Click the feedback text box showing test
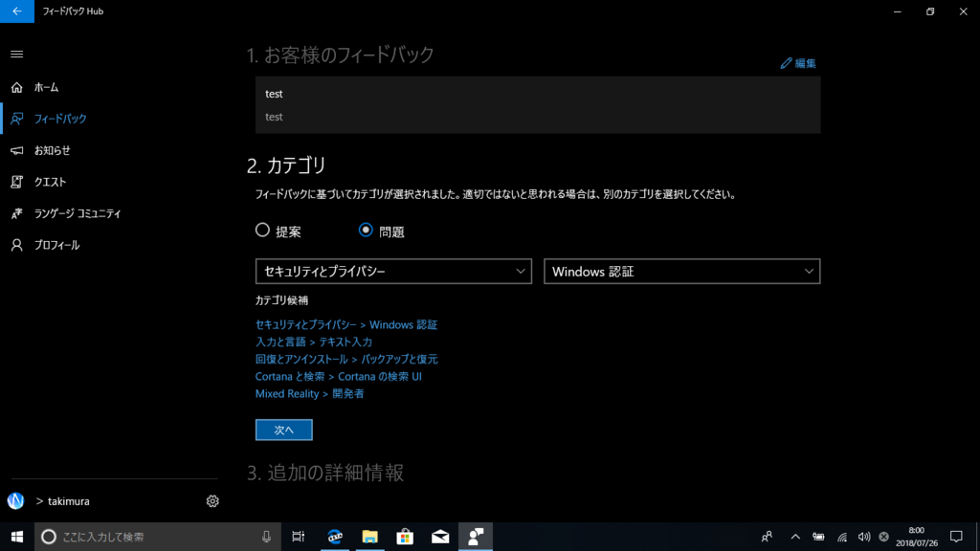 (538, 105)
